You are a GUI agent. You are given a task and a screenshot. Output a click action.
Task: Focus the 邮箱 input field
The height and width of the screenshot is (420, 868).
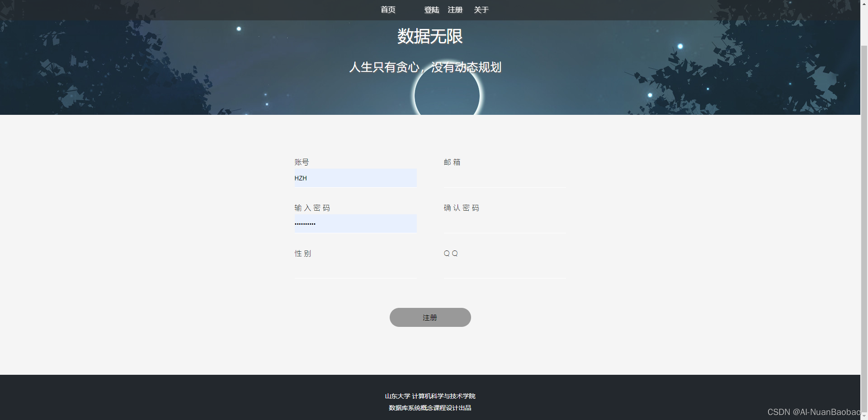pos(505,178)
